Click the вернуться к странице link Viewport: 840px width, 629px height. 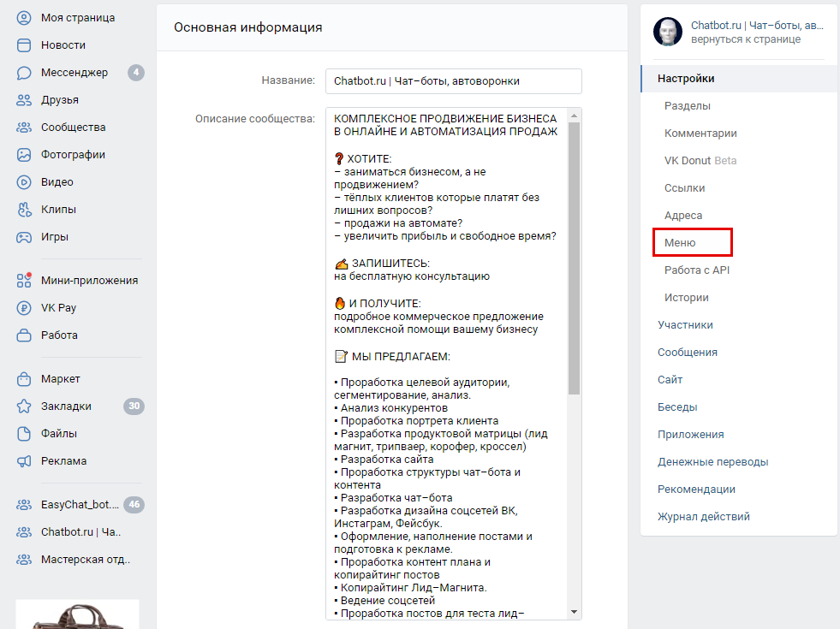746,39
